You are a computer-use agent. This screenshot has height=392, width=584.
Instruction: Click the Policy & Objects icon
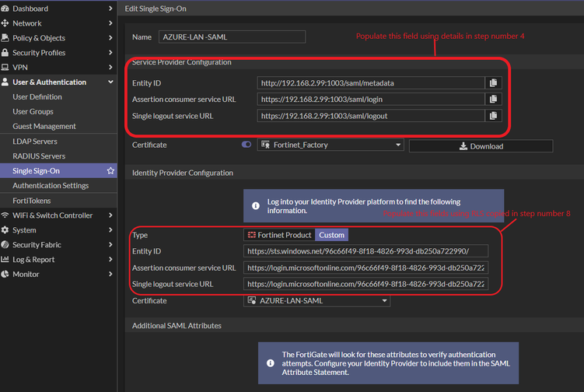[5, 37]
